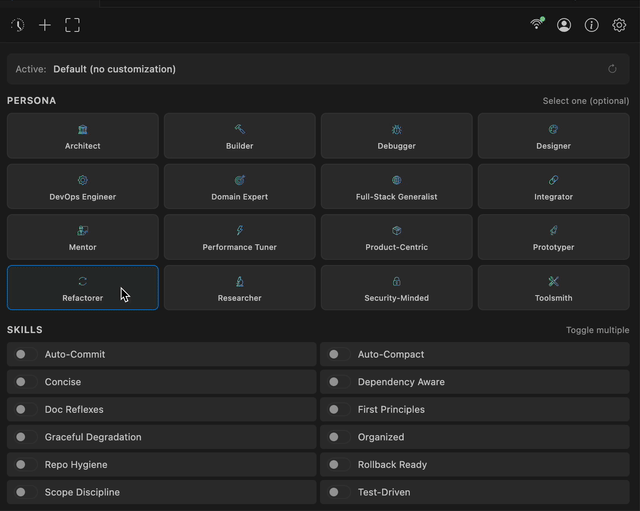Screen dimensions: 640x511
Task: Click the 'Select one (optional)' hint text
Action: (x=586, y=101)
